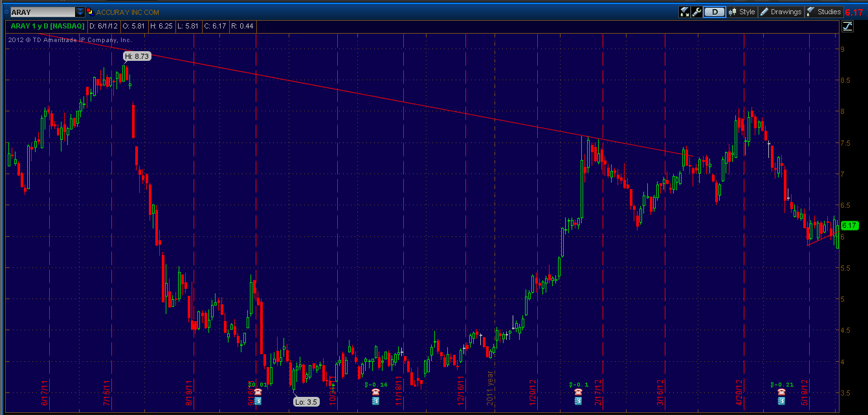Click the D daily timeframe button
The height and width of the screenshot is (415, 868).
[x=715, y=12]
